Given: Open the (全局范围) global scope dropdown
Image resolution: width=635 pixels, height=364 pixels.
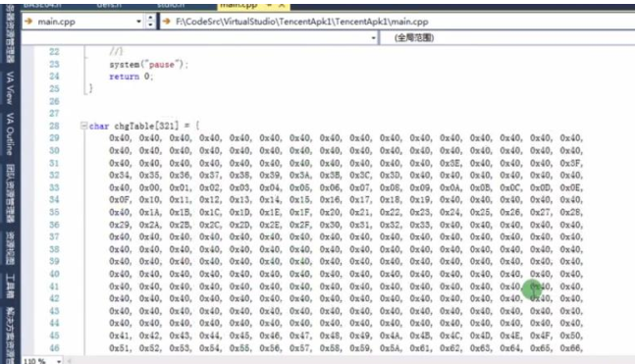Looking at the screenshot, I should pyautogui.click(x=414, y=37).
